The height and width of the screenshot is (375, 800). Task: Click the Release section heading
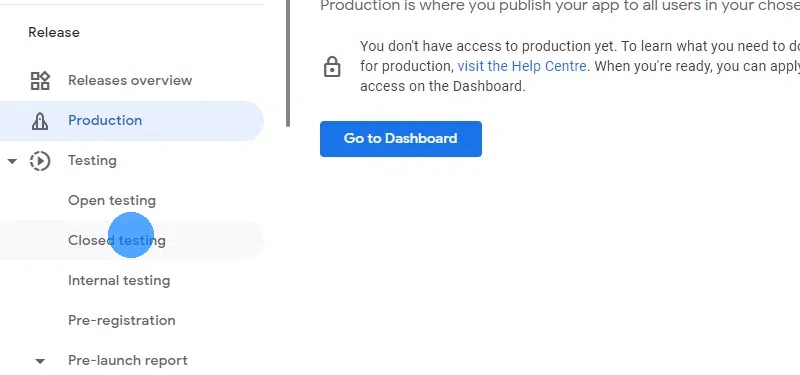point(54,32)
